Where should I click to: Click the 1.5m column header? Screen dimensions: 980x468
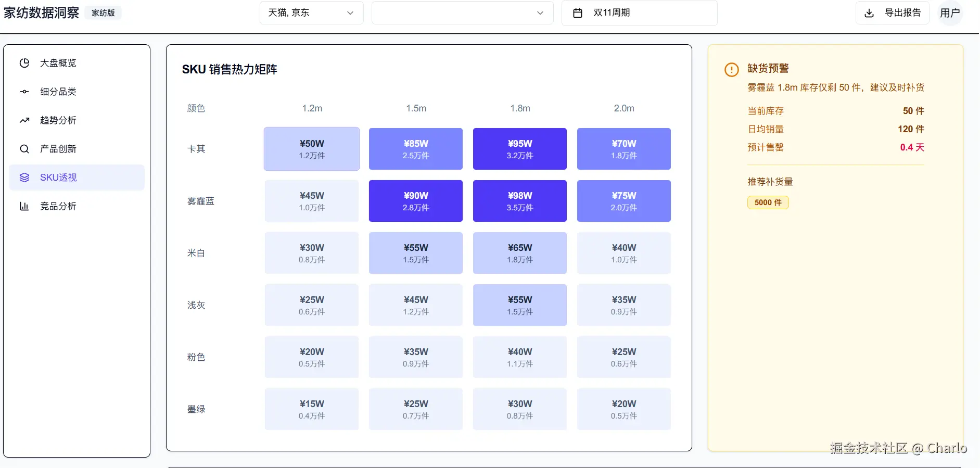416,108
